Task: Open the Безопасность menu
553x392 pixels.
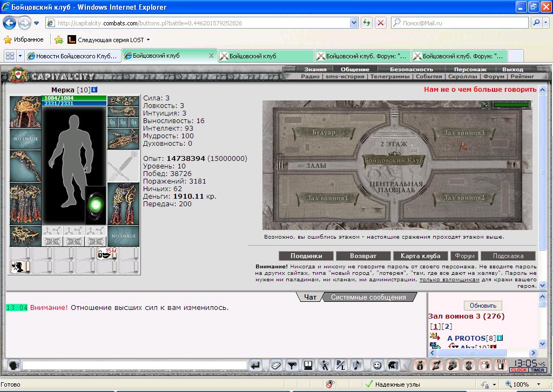Action: point(411,70)
